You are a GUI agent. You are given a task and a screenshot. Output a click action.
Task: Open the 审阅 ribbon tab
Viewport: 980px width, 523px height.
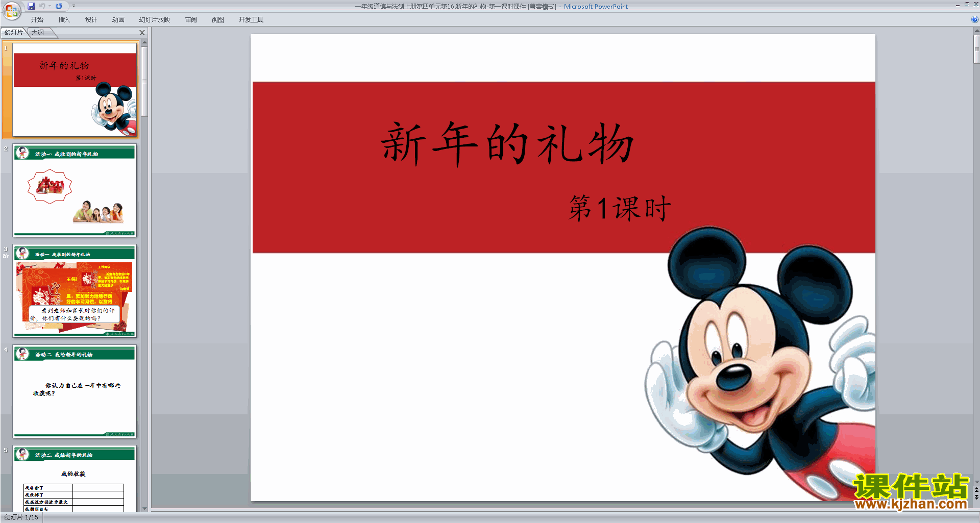(x=191, y=20)
